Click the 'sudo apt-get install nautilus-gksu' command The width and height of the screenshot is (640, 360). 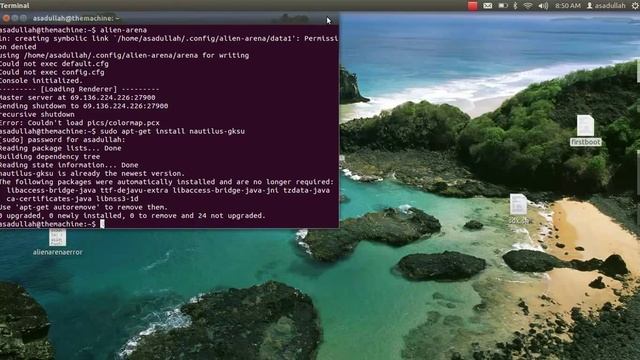(172, 131)
